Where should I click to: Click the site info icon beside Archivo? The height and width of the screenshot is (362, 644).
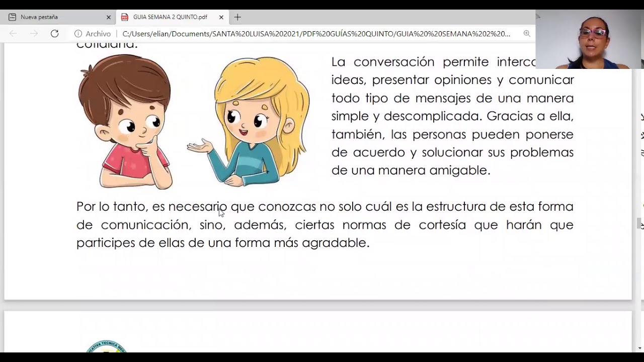pyautogui.click(x=78, y=34)
